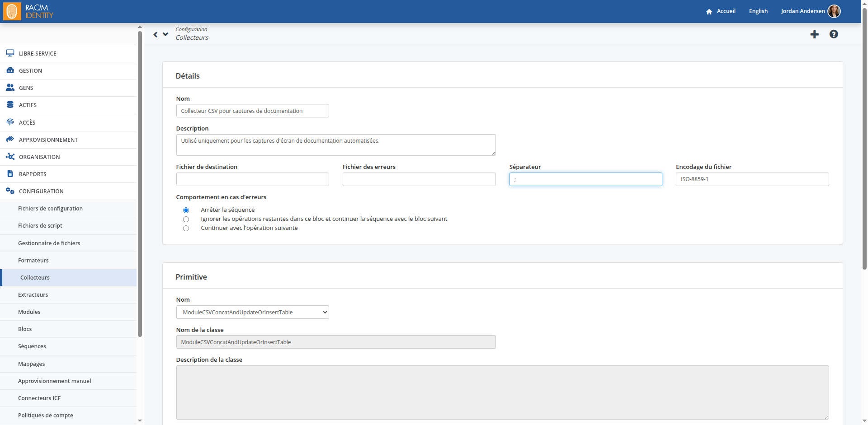Open Modules submenu item

point(68,312)
